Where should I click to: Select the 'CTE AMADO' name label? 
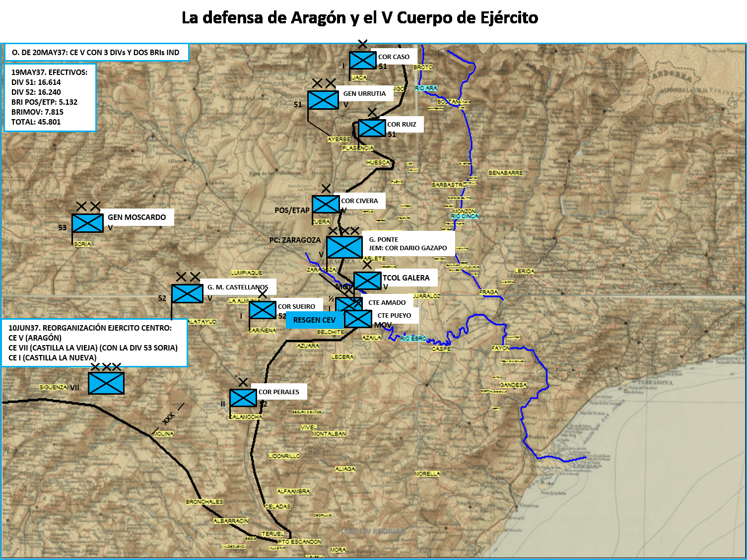coord(387,302)
